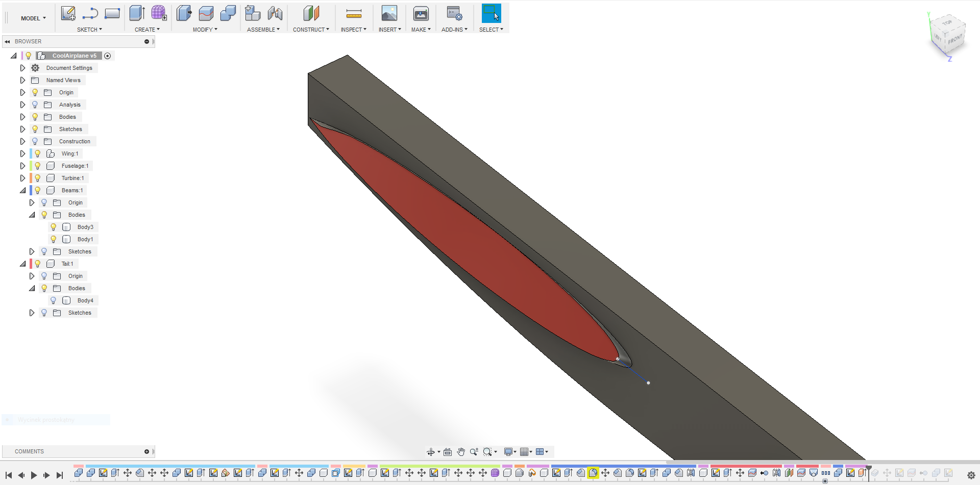Toggle visibility bulb of Body1
The height and width of the screenshot is (485, 980).
click(x=53, y=239)
